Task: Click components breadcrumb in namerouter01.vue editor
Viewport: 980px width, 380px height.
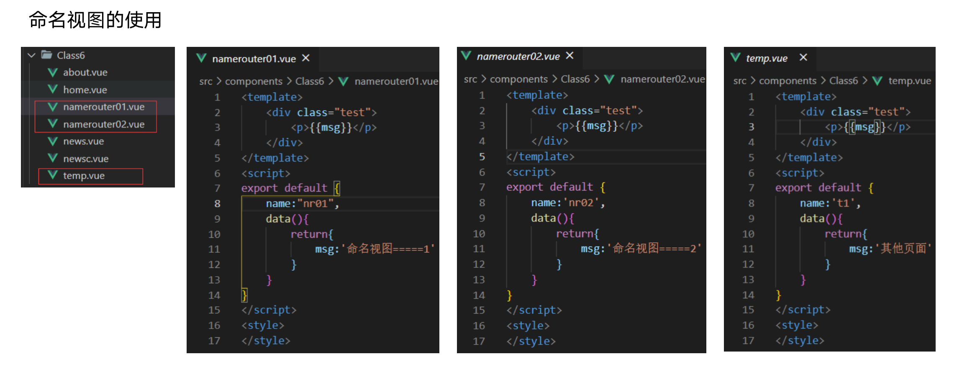Action: [254, 82]
